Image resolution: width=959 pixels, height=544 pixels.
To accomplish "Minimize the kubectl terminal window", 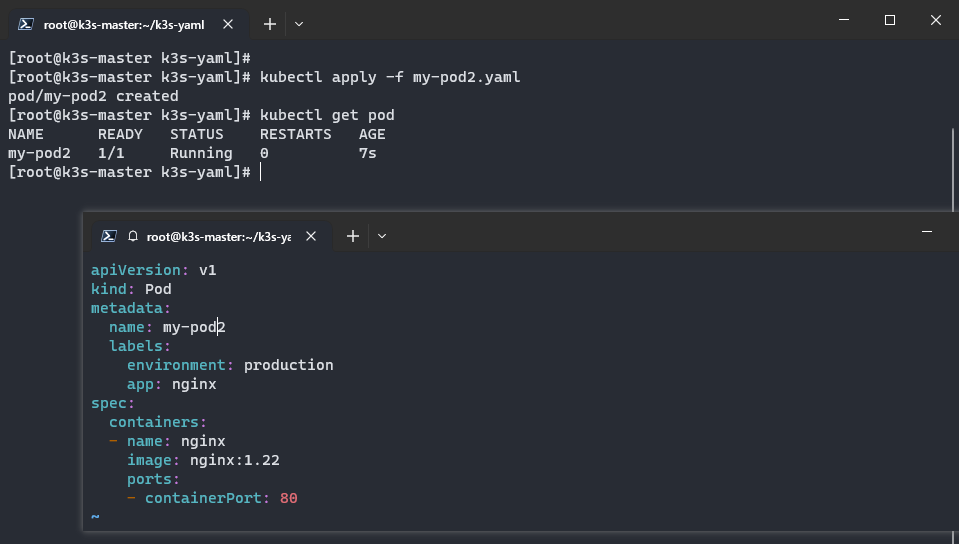I will click(x=844, y=21).
